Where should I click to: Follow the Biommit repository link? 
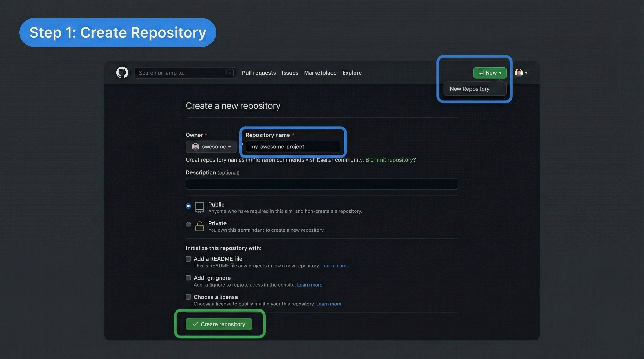pyautogui.click(x=389, y=160)
